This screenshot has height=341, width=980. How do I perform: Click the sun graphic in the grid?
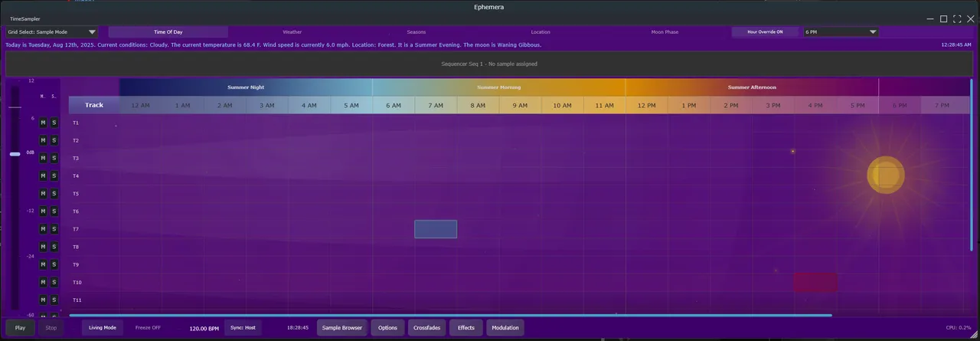coord(885,175)
